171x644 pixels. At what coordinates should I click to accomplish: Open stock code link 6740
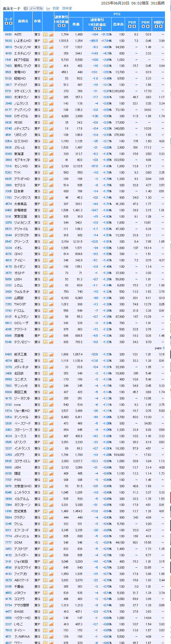[x=8, y=129]
